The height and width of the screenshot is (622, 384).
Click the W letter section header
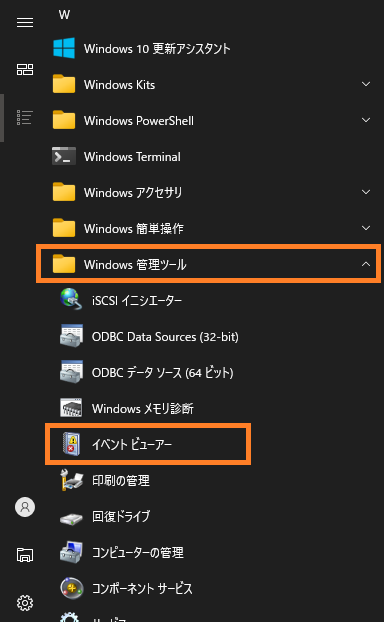pyautogui.click(x=64, y=15)
